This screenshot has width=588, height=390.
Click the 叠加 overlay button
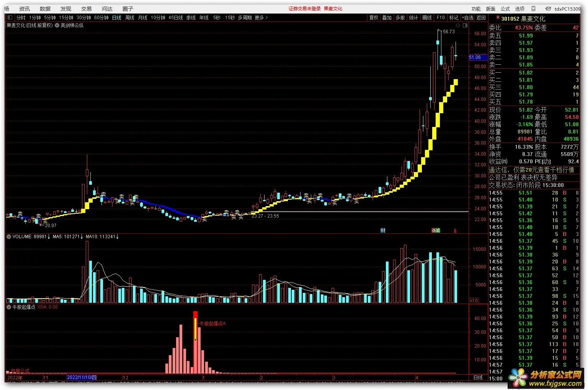387,18
